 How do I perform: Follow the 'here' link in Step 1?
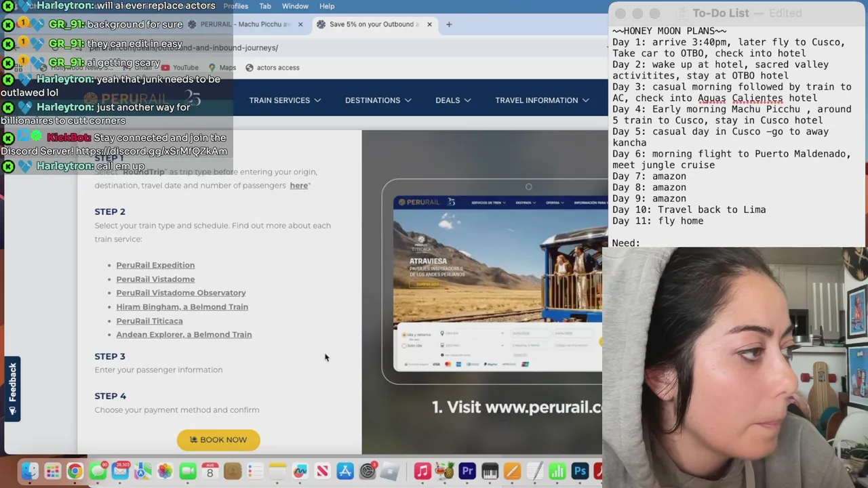pyautogui.click(x=298, y=186)
